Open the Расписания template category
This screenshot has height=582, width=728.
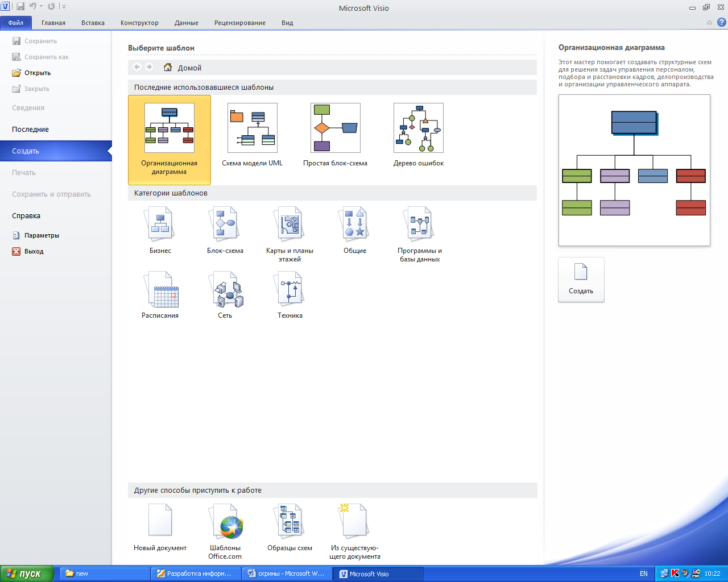[160, 295]
